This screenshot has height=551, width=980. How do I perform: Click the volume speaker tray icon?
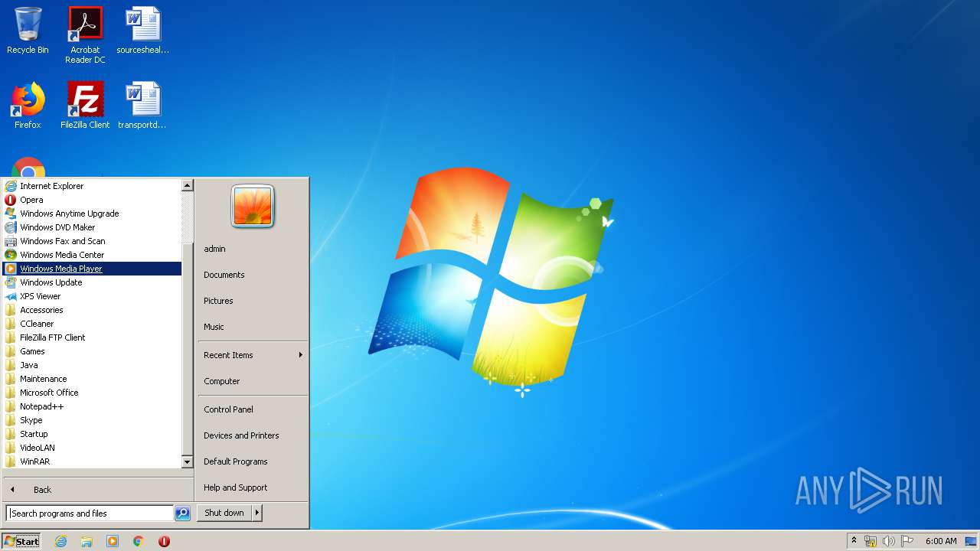tap(889, 541)
